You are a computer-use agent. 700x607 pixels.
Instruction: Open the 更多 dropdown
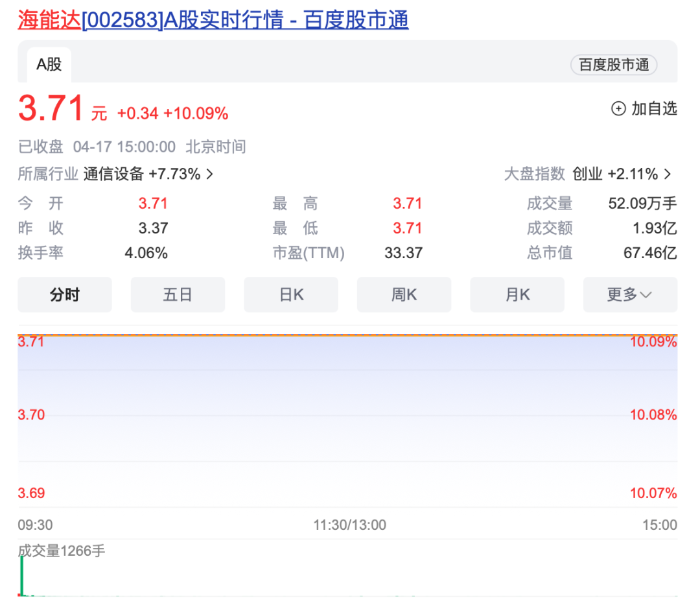[x=631, y=295]
